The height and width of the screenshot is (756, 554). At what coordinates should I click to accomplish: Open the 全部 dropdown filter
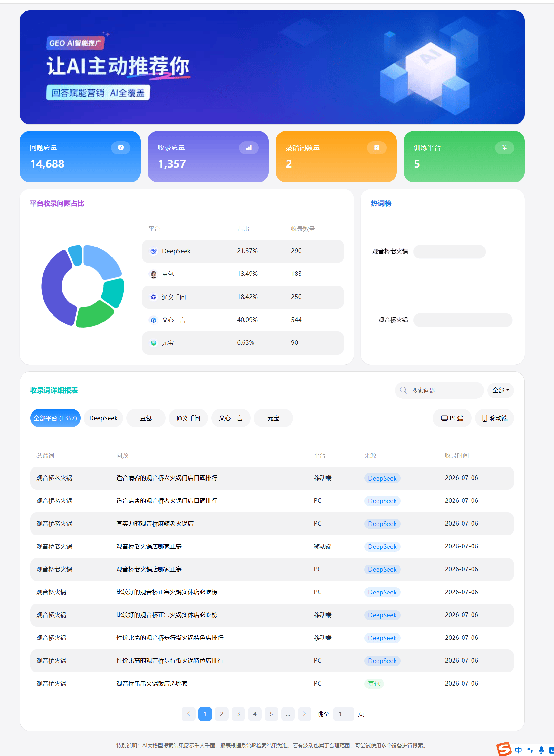coord(500,390)
